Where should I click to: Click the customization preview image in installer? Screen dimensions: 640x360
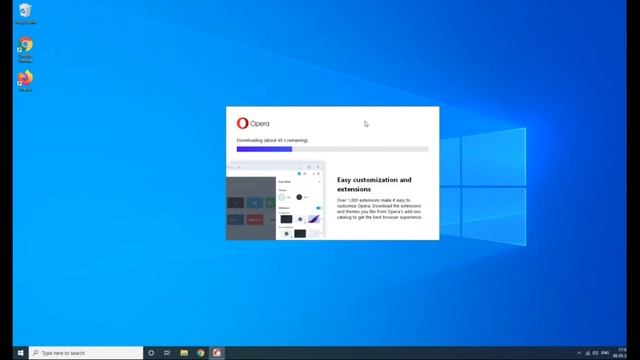[276, 200]
